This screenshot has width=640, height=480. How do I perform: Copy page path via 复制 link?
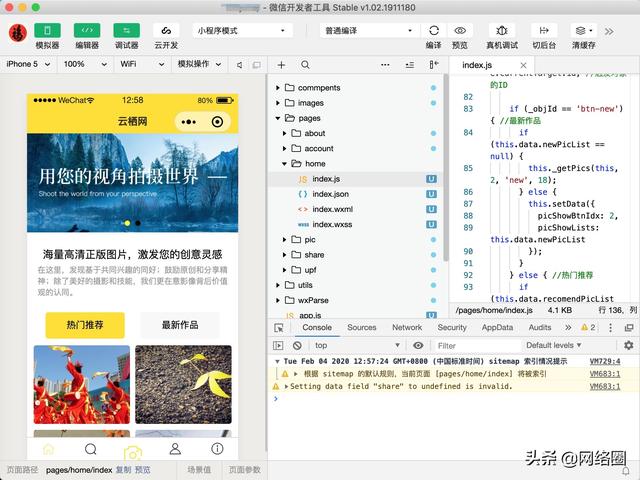pos(123,470)
